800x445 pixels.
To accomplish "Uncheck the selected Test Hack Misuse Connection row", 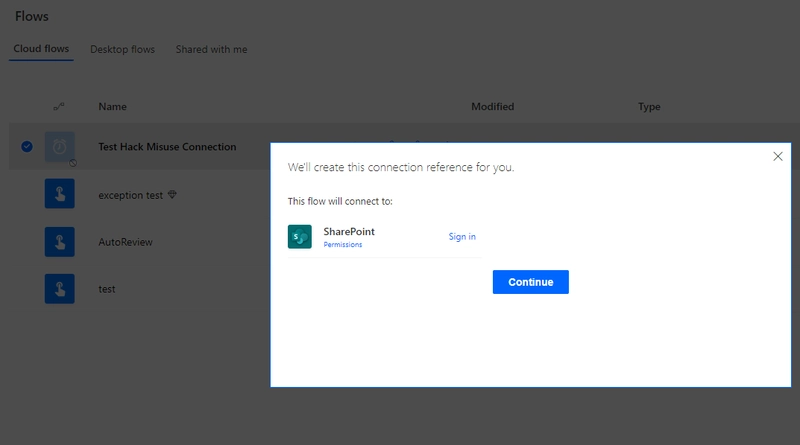I will tap(27, 147).
